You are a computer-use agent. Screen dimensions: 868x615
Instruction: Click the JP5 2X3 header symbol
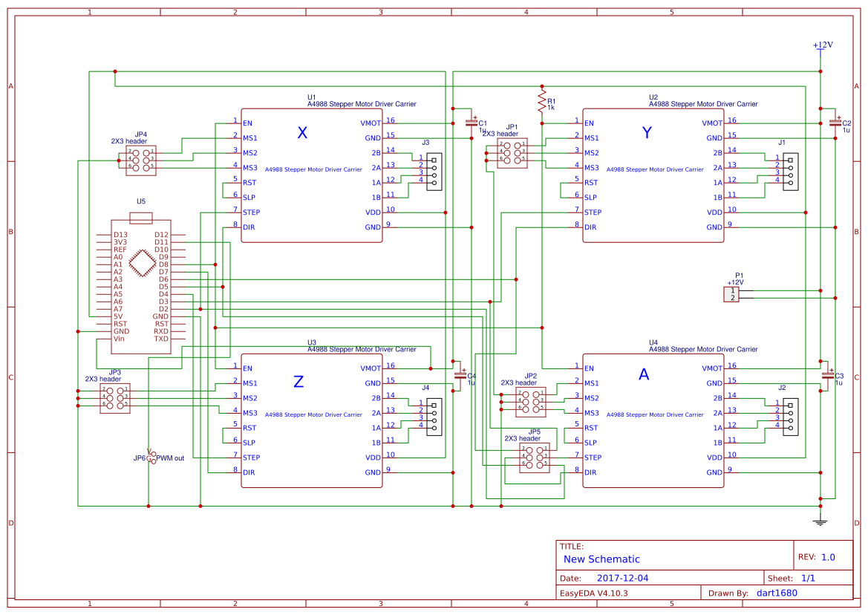pyautogui.click(x=534, y=458)
